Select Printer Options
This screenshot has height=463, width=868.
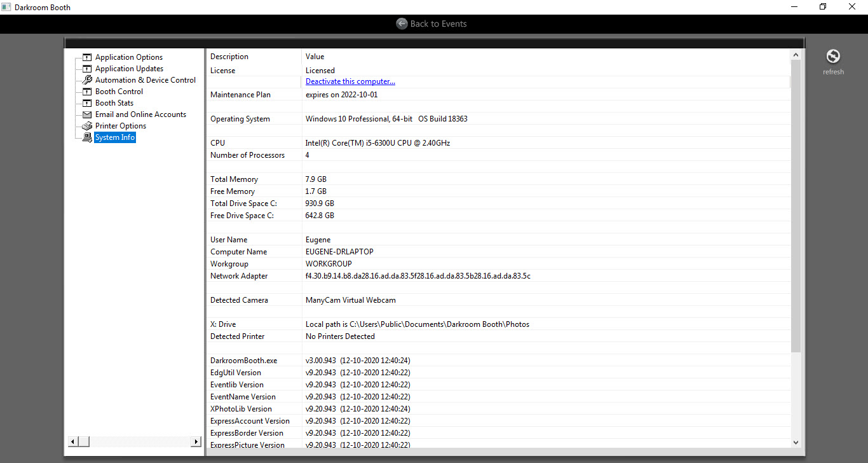point(121,126)
